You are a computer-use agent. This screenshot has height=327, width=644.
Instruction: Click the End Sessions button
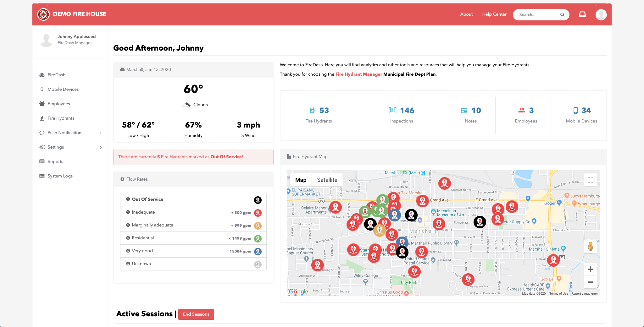coord(196,314)
